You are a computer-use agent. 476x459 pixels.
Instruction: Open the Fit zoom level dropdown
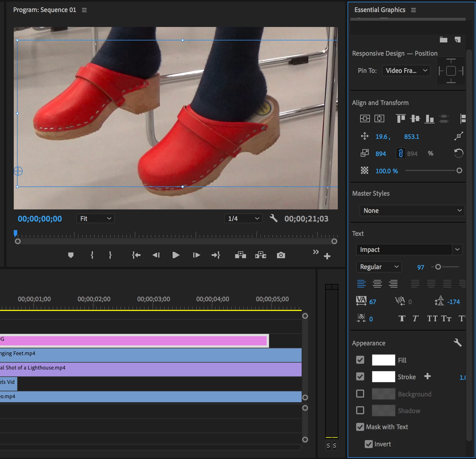[x=95, y=219]
